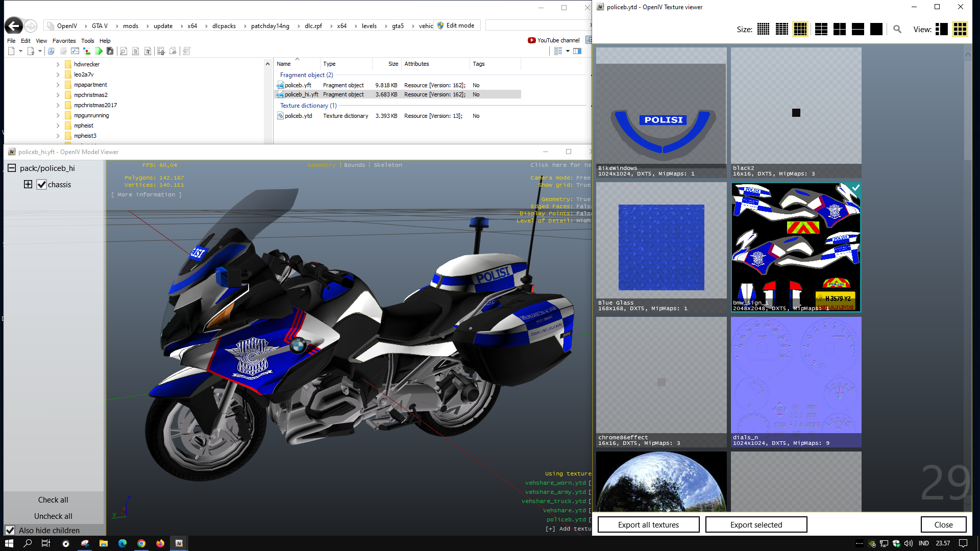Open the Favorites menu
The image size is (980, 551).
pos(64,41)
